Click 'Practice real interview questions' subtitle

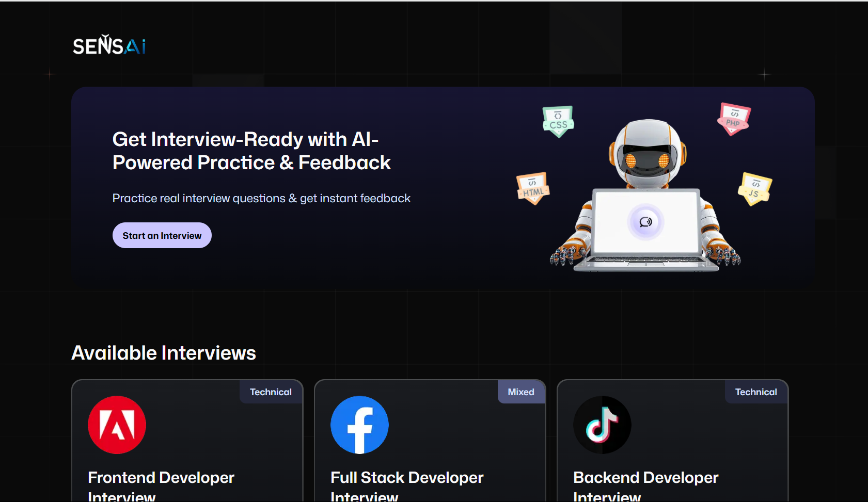click(x=261, y=198)
